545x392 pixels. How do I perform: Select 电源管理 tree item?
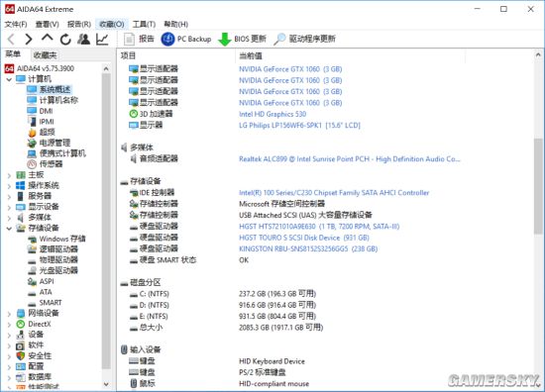pos(49,143)
